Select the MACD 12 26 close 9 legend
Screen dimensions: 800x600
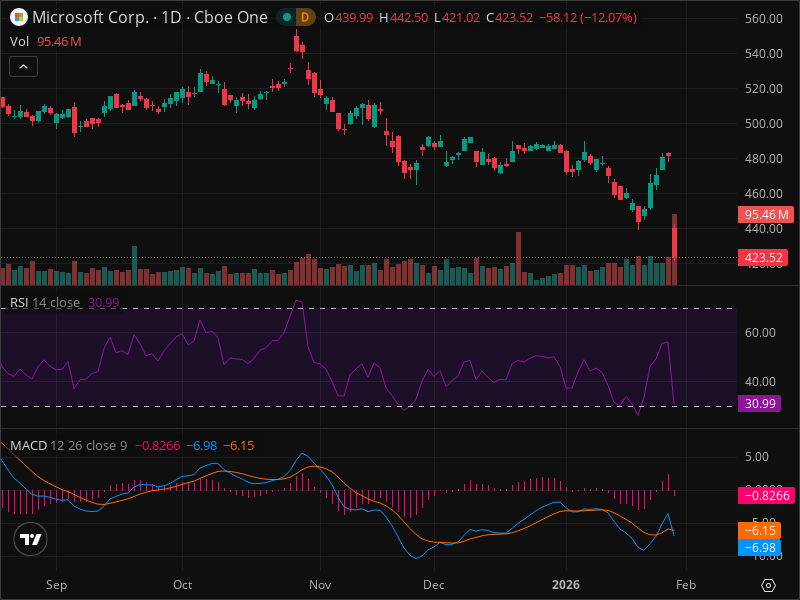(x=68, y=445)
